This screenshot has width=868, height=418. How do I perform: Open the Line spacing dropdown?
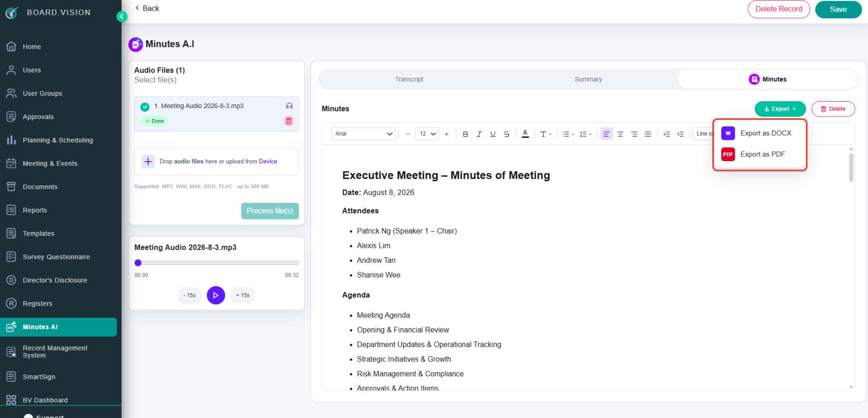[704, 134]
